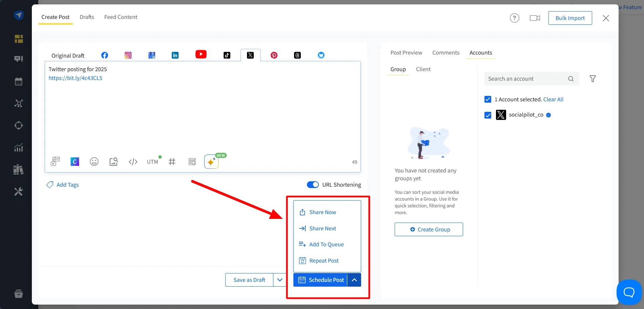
Task: Open the Comments tab in Post Preview
Action: 445,53
